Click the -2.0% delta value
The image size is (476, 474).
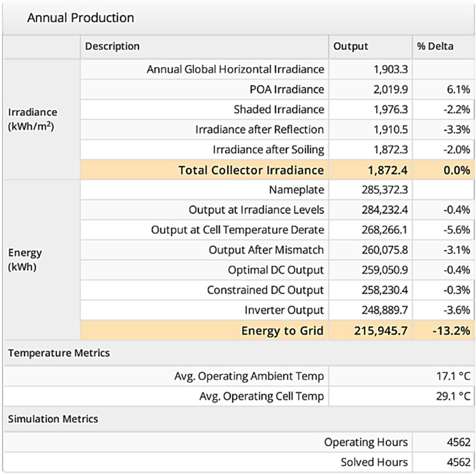click(456, 150)
